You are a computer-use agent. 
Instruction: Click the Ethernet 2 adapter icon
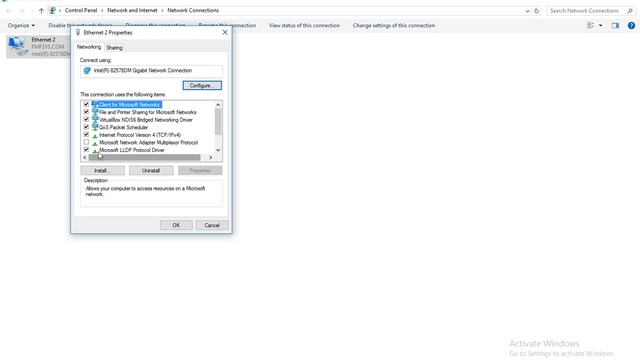[17, 46]
